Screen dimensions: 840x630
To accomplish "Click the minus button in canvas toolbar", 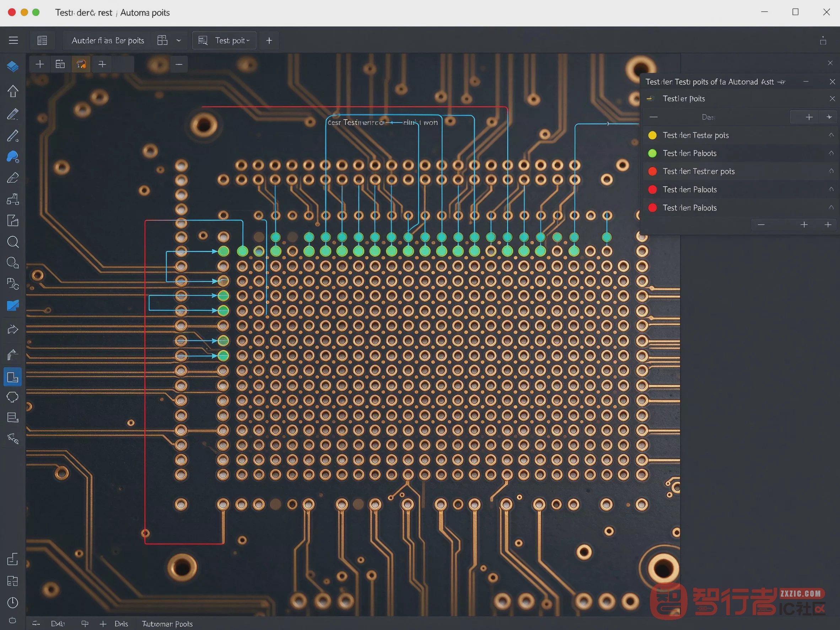I will [x=179, y=64].
